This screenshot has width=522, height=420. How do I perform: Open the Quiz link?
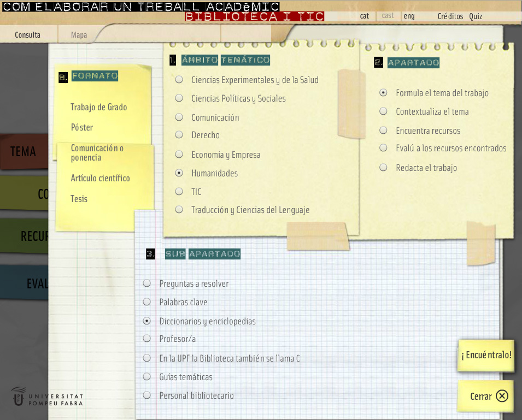click(476, 16)
